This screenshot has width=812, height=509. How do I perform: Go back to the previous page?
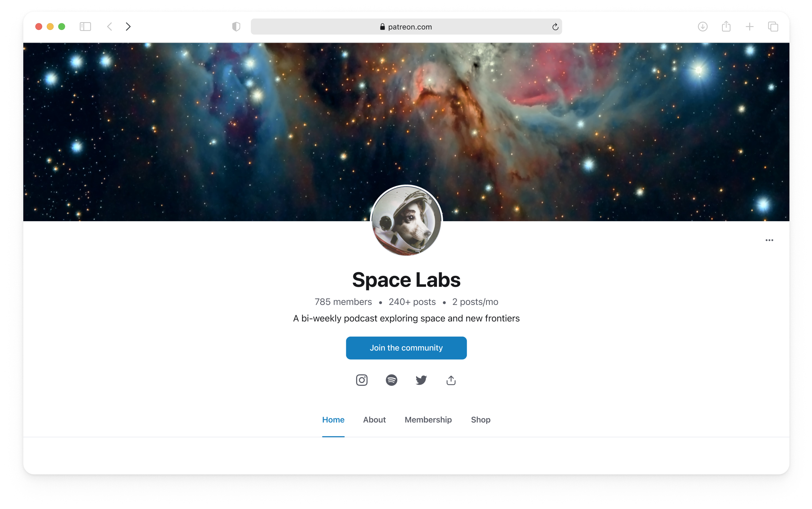[109, 27]
